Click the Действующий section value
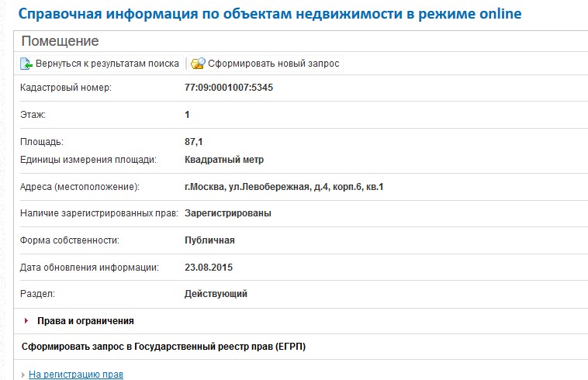Viewport: 588px width, 380px height. pos(216,294)
